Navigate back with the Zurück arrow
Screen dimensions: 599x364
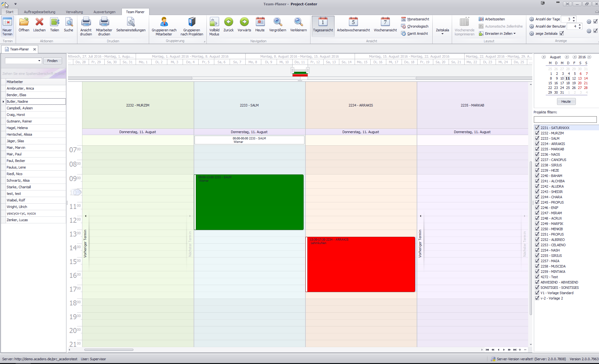[228, 23]
